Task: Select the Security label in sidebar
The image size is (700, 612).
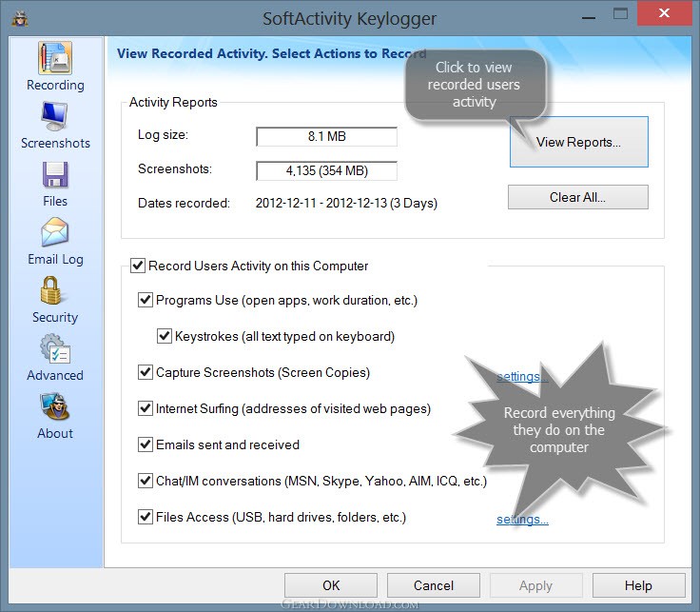Action: pos(55,317)
